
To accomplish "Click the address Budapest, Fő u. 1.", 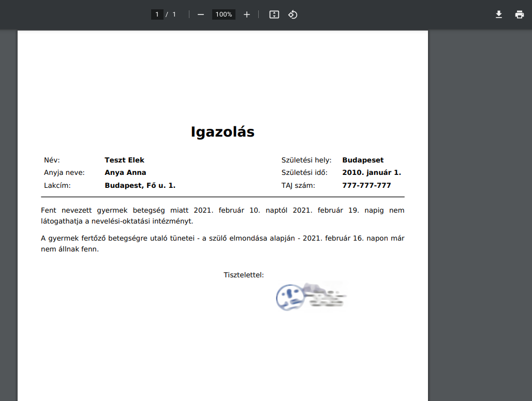I will point(140,185).
